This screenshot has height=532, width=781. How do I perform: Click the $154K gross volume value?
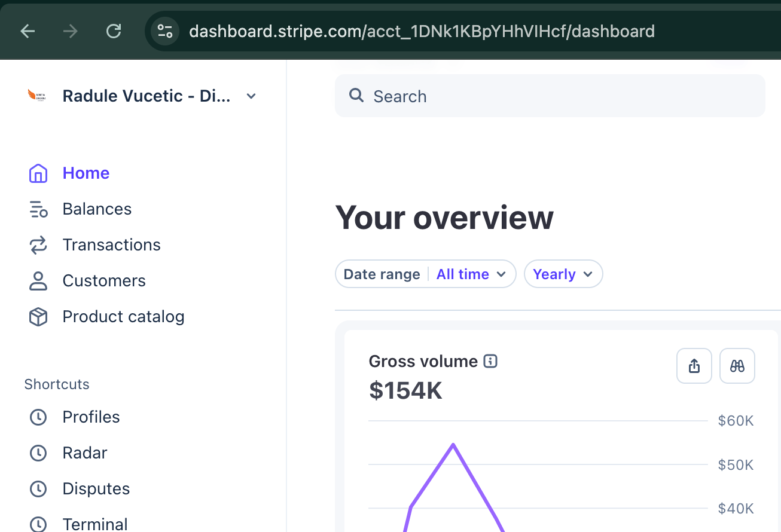pyautogui.click(x=406, y=390)
